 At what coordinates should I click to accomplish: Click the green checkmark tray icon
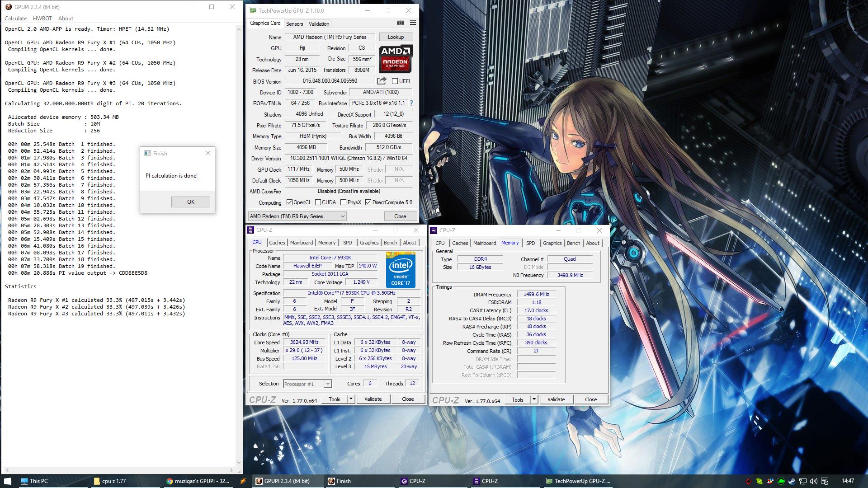coord(759,481)
